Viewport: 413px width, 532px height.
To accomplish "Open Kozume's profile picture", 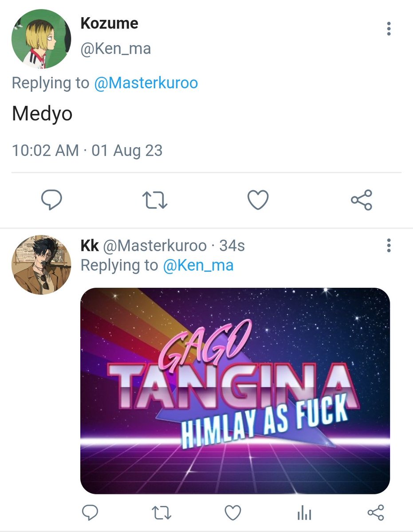I will (x=41, y=39).
